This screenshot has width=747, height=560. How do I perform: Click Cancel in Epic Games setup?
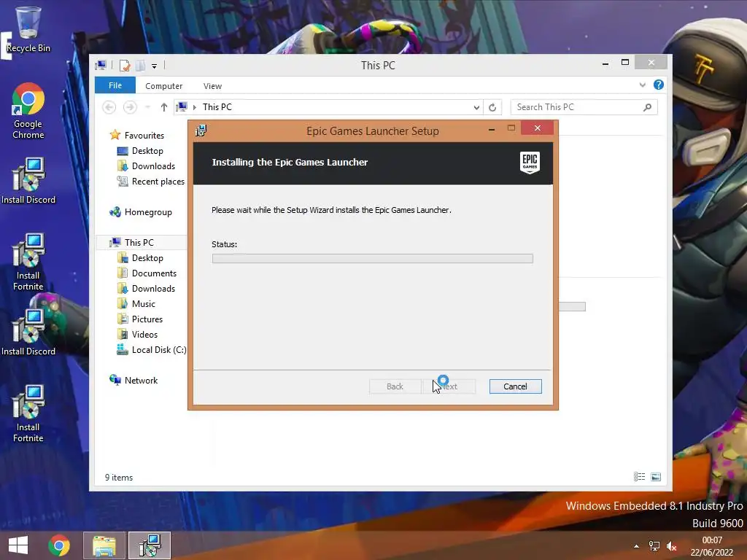[516, 386]
